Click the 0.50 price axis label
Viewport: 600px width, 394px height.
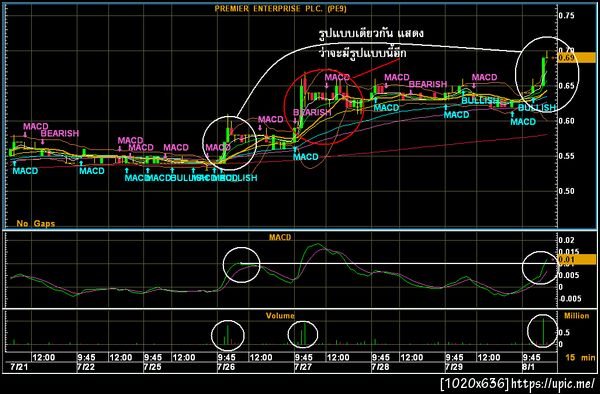point(566,191)
